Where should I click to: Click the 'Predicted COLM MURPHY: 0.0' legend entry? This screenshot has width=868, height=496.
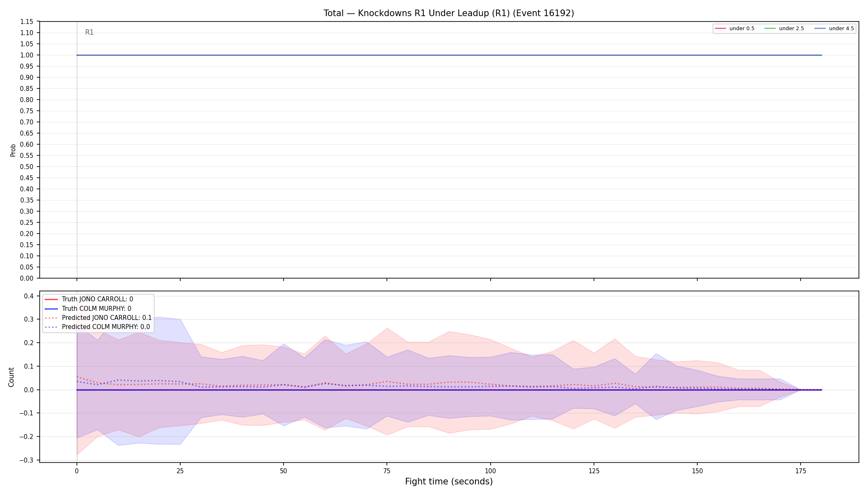(98, 327)
